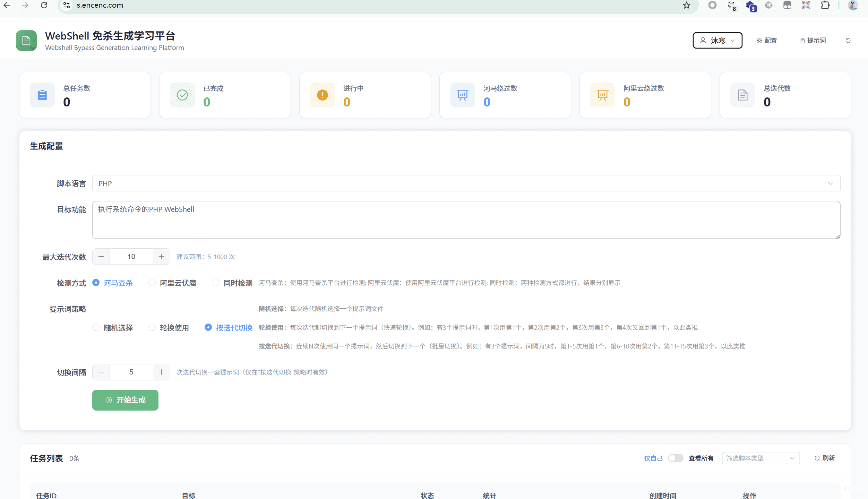
Task: Click the 总任务数 clipboard icon
Action: 42,95
